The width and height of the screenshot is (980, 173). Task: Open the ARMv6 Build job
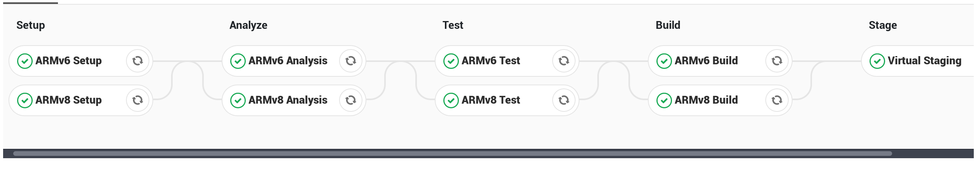click(706, 61)
